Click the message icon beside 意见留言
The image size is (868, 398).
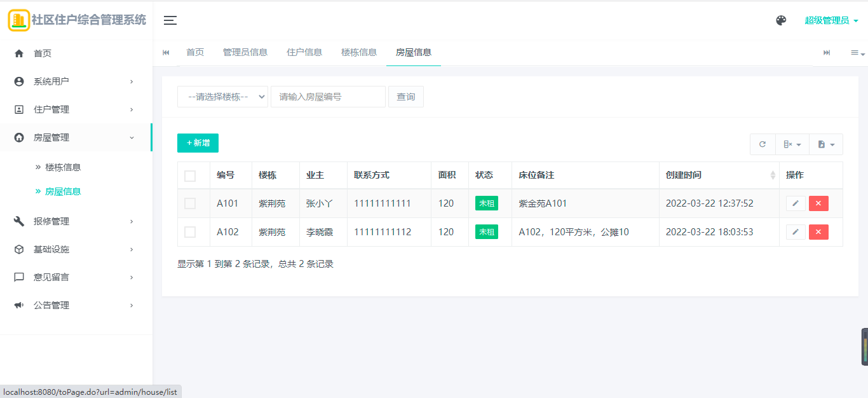[19, 277]
